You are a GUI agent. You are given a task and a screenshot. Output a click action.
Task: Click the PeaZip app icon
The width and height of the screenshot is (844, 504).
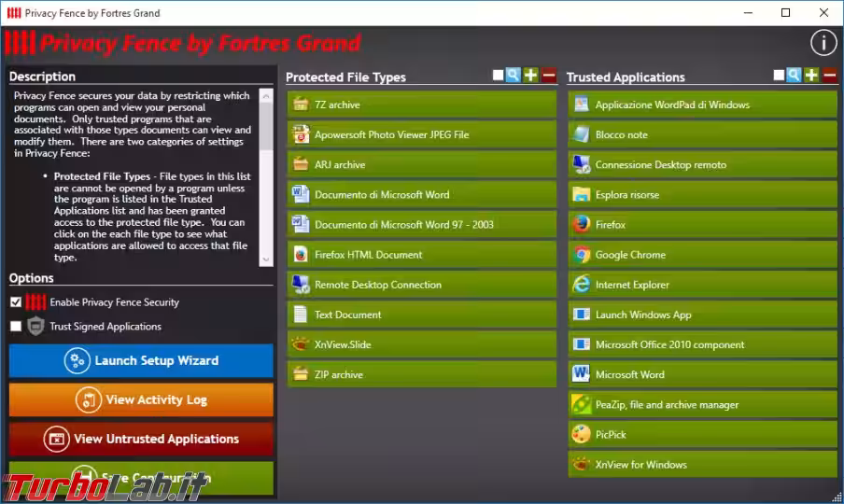[582, 404]
